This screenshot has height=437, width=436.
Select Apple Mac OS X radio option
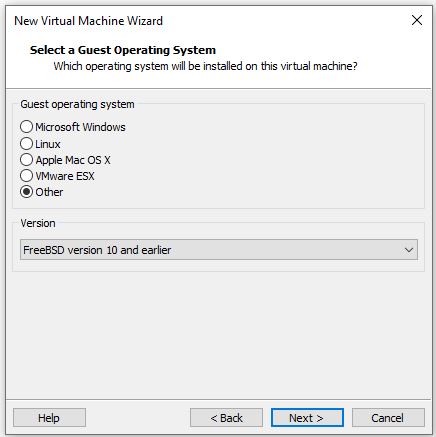[x=26, y=160]
